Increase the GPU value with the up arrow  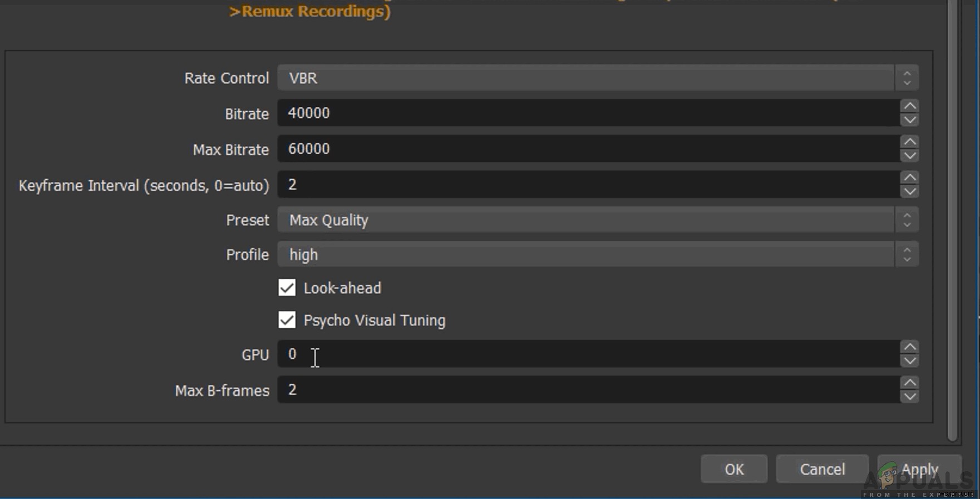(x=909, y=347)
